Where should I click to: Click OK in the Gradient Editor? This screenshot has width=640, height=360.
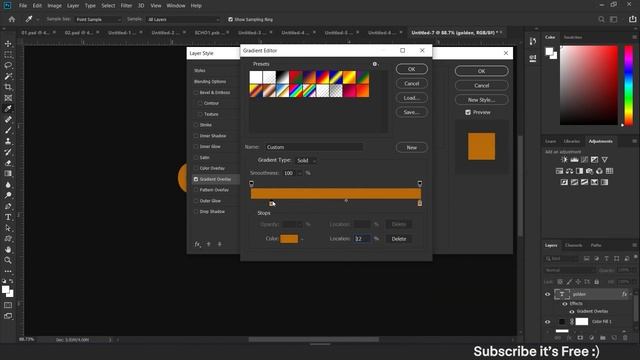pyautogui.click(x=411, y=69)
